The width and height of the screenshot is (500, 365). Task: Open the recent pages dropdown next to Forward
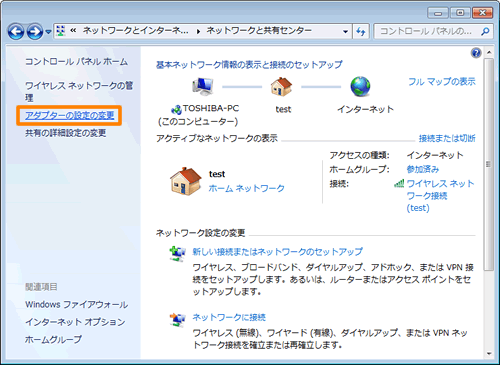click(x=48, y=32)
